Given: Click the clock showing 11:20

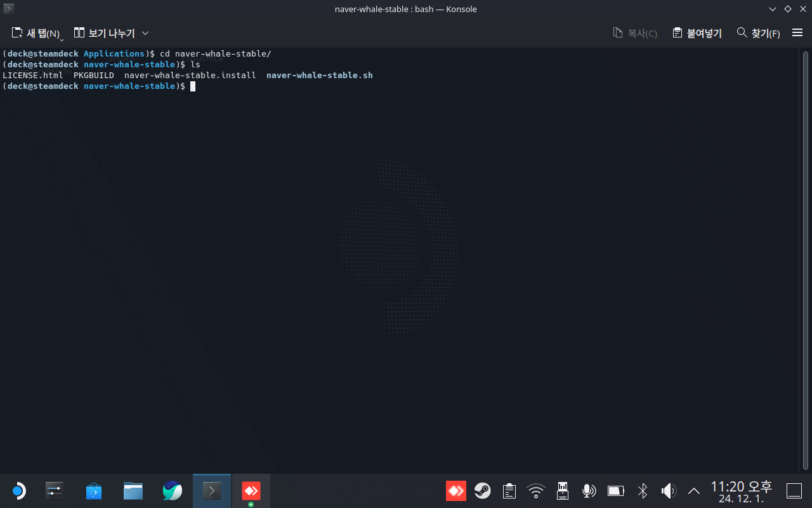Looking at the screenshot, I should tap(741, 492).
